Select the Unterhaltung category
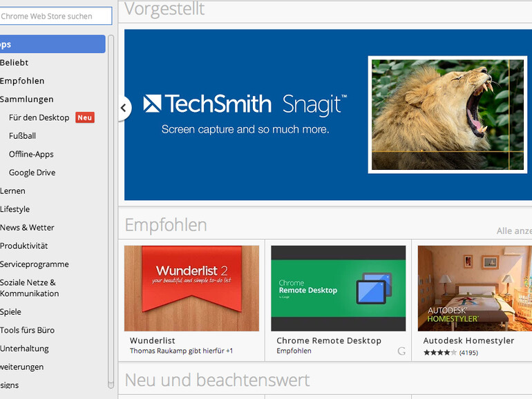The height and width of the screenshot is (399, 532). (x=24, y=349)
